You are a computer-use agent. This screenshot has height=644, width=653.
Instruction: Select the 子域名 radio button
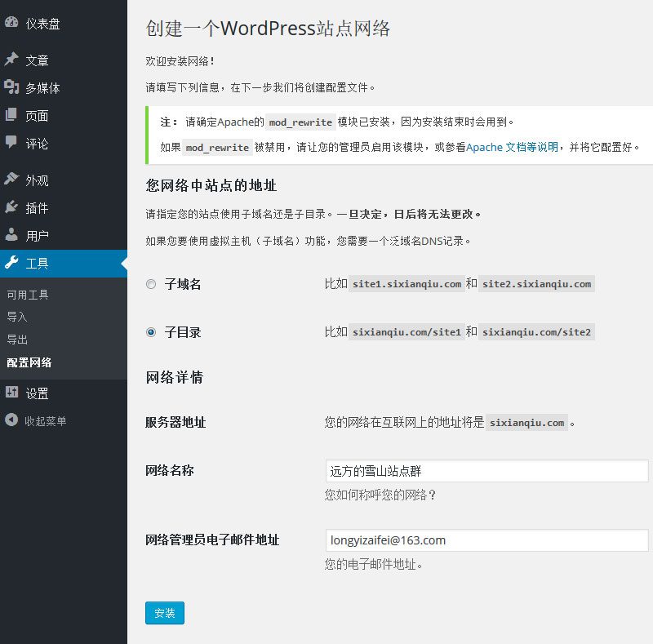(151, 284)
